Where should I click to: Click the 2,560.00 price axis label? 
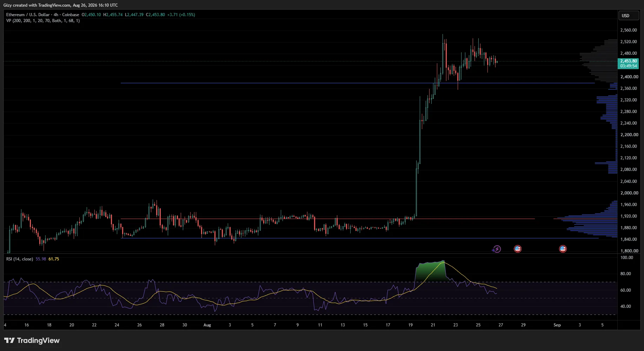click(x=629, y=30)
